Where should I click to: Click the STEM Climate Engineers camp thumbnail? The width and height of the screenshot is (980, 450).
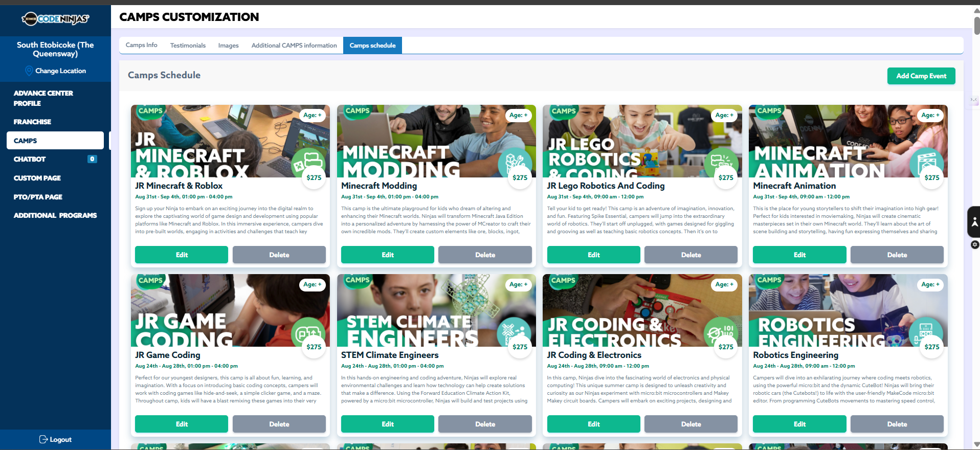[436, 310]
